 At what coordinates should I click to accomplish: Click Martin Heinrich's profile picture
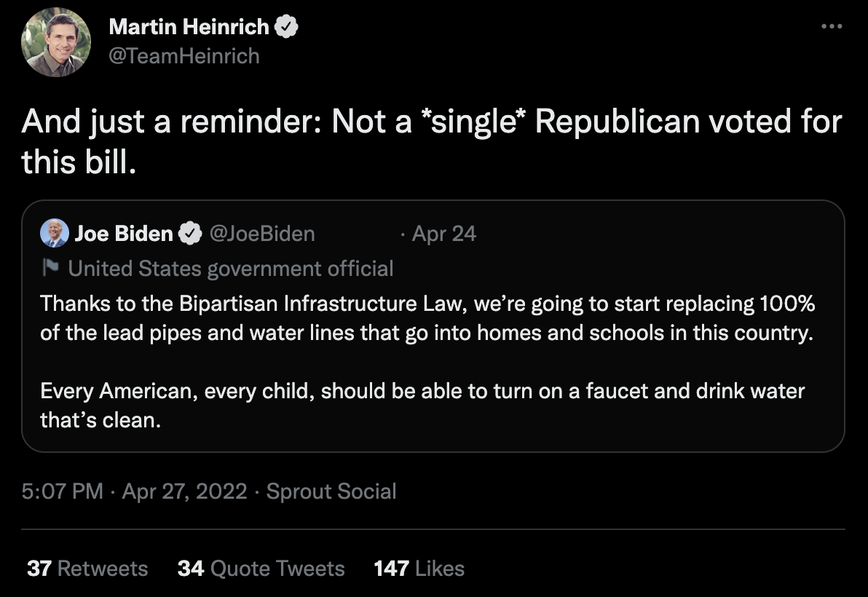(x=56, y=43)
